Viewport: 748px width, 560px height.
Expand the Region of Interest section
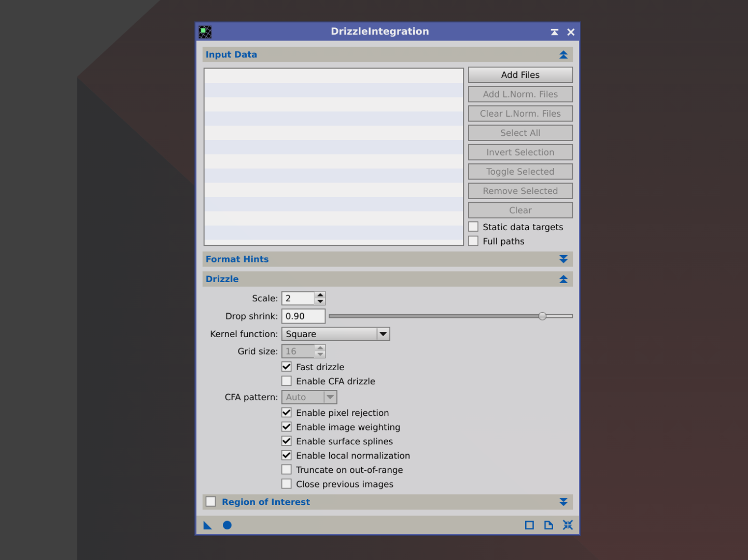click(563, 502)
